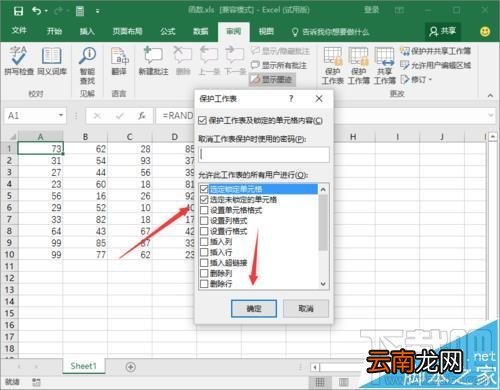Click the Redo icon in title bar

click(58, 11)
